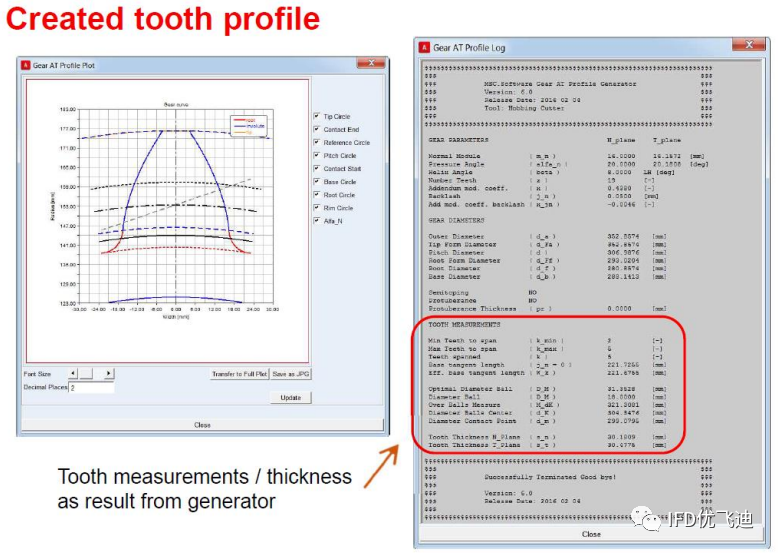Click the 'Pressure Angle' row in log
This screenshot has height=553, width=778.
click(x=568, y=164)
